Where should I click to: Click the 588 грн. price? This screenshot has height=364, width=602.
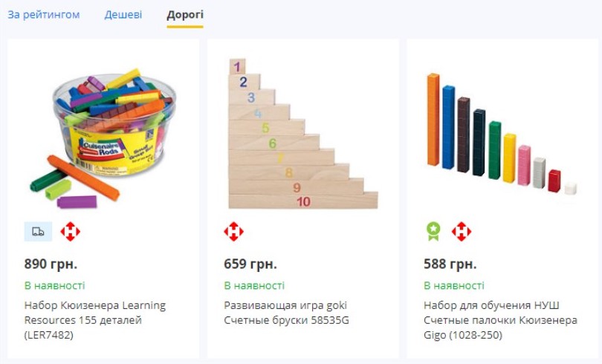click(x=450, y=264)
